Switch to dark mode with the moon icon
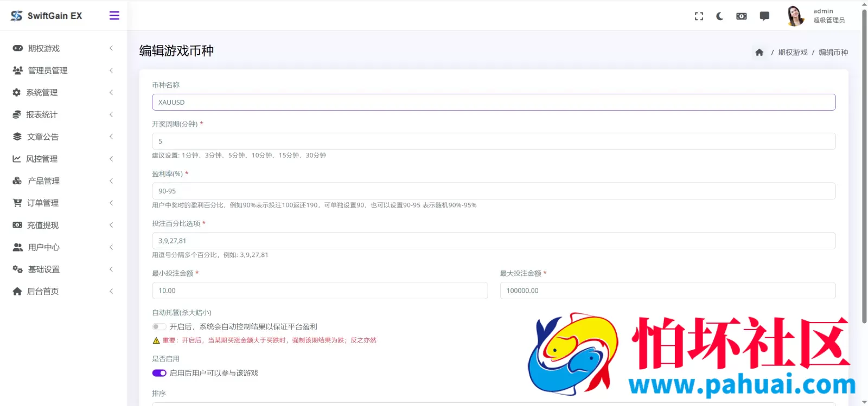The width and height of the screenshot is (868, 406). [720, 16]
